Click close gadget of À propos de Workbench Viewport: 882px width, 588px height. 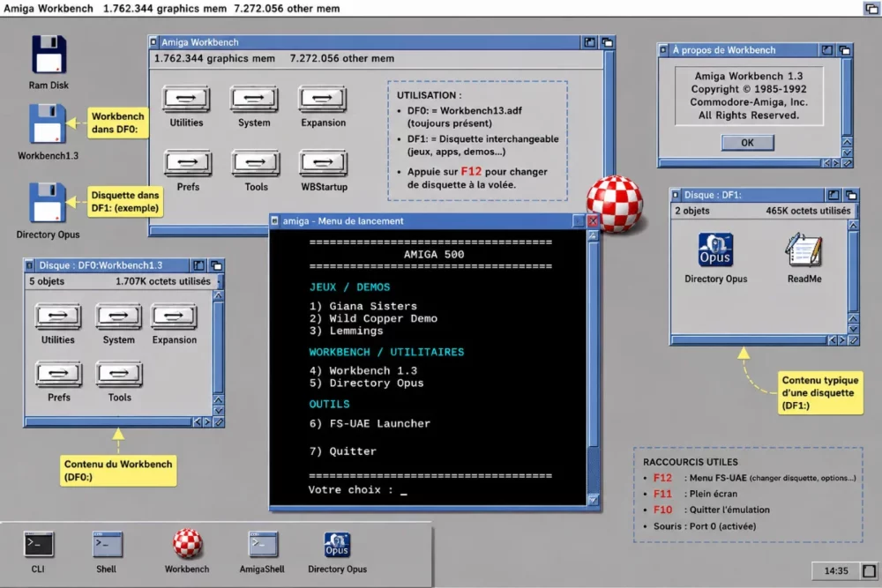[664, 50]
